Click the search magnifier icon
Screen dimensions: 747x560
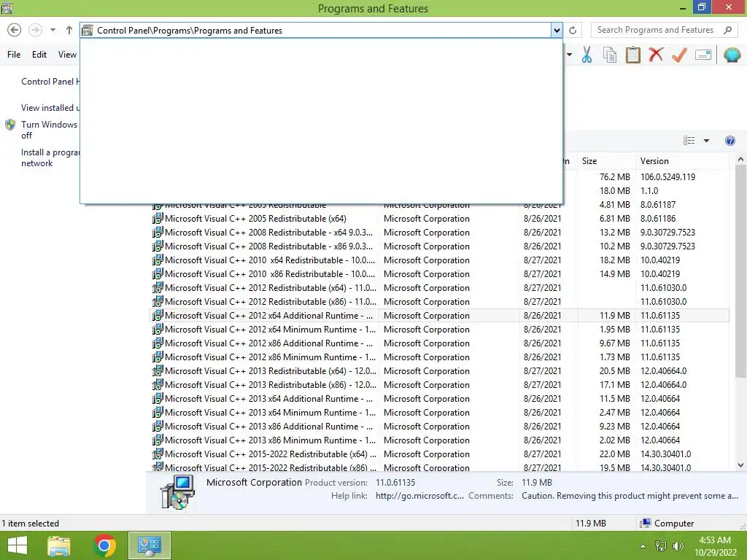pyautogui.click(x=727, y=30)
